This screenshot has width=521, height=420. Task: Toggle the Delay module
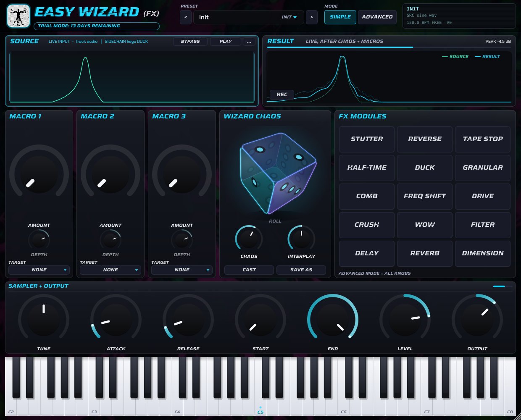(367, 254)
